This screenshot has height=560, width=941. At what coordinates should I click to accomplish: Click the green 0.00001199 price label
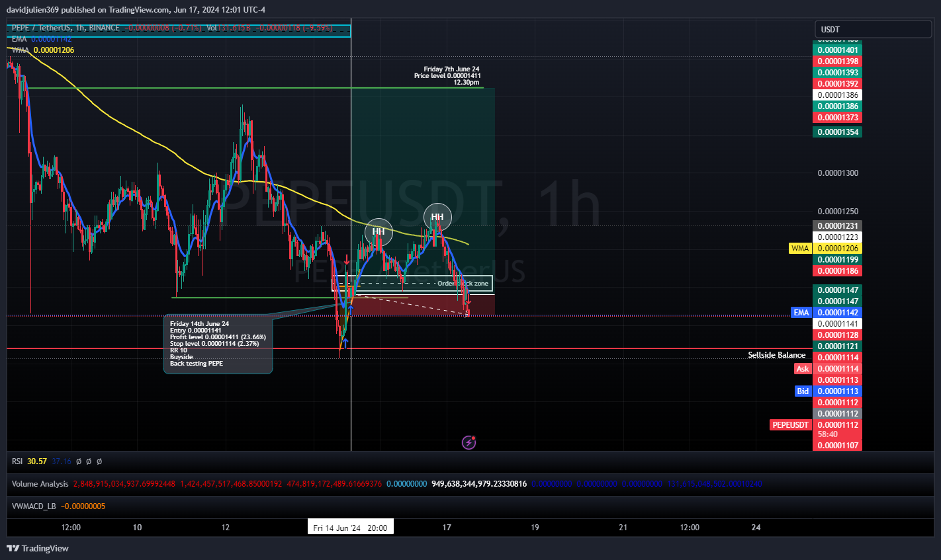coord(837,260)
